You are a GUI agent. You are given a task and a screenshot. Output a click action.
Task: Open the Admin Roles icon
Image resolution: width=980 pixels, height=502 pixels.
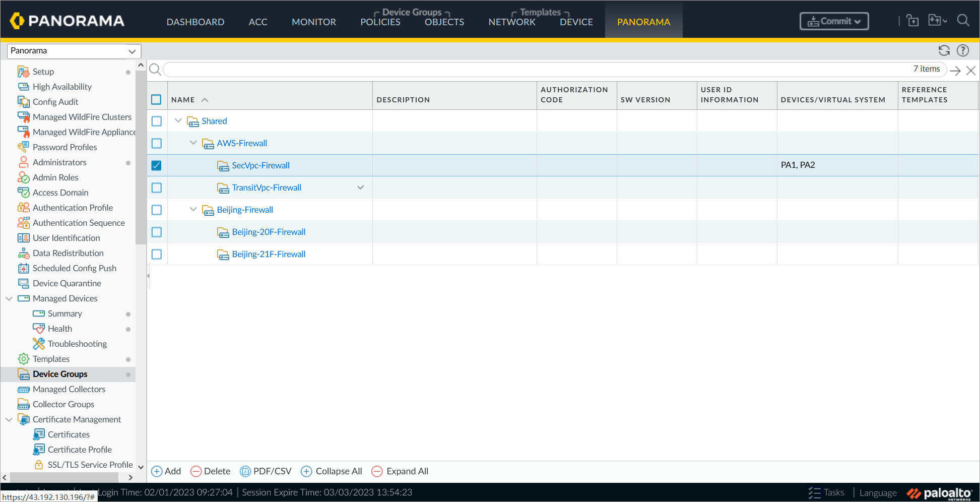23,177
